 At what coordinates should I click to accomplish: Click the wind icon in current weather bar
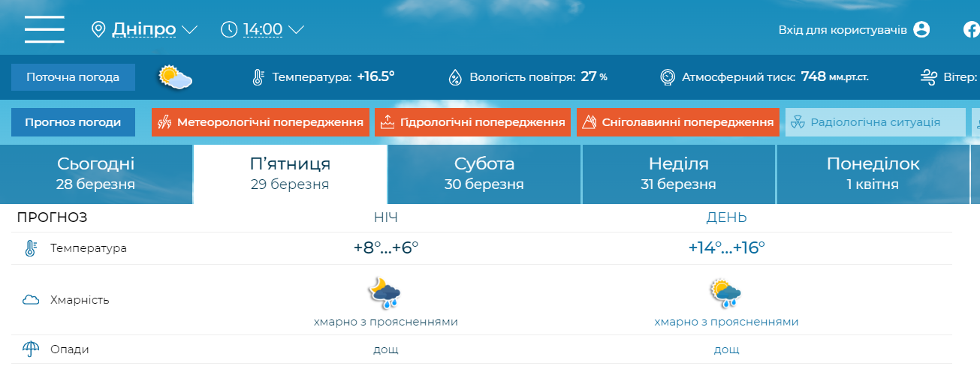[929, 76]
